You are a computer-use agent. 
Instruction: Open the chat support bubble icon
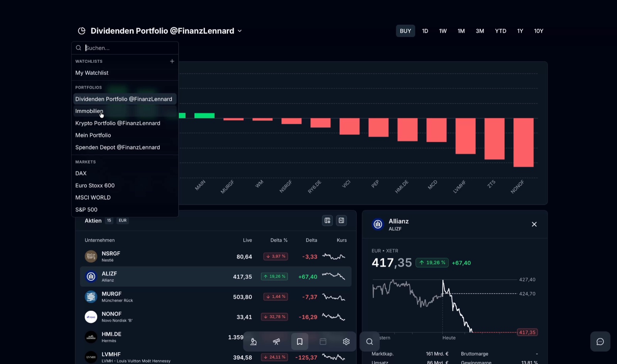pyautogui.click(x=600, y=342)
